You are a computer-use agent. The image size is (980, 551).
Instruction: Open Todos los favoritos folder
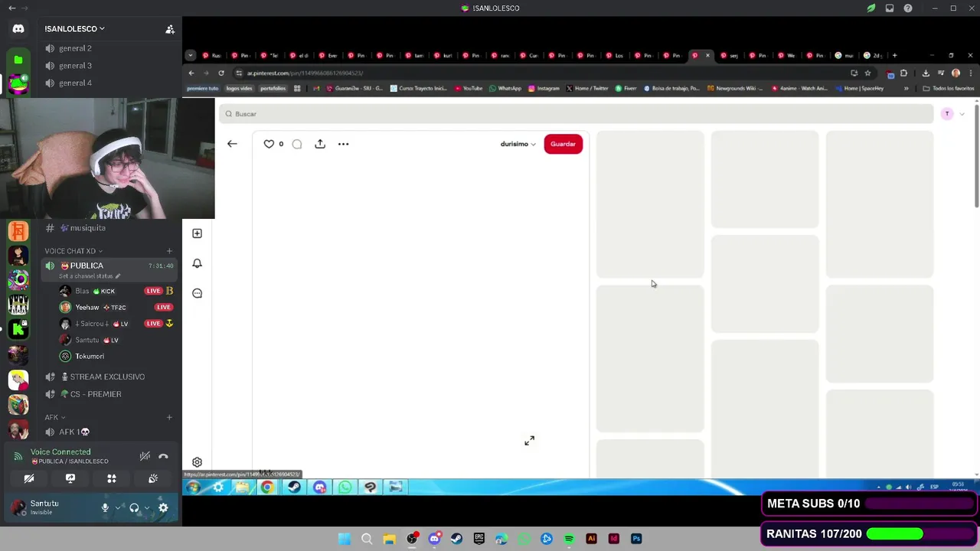pos(948,88)
